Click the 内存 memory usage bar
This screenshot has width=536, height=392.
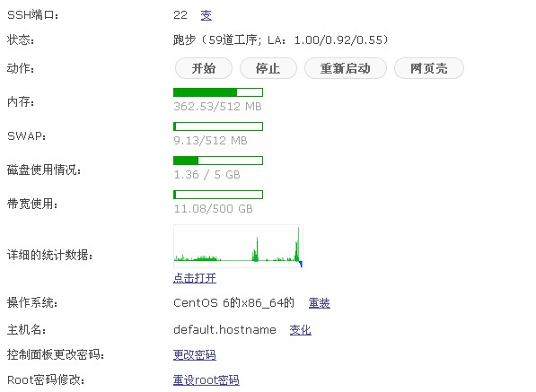pyautogui.click(x=218, y=92)
